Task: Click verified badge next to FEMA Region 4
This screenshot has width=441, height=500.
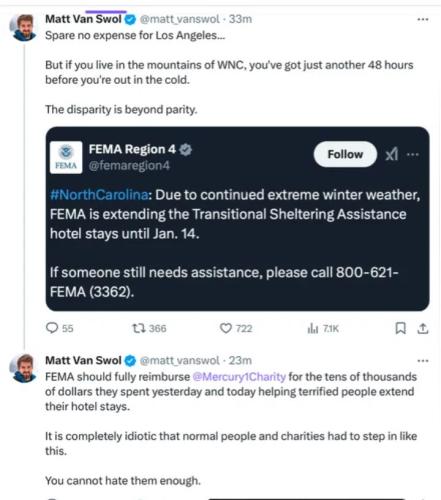Action: click(x=186, y=149)
